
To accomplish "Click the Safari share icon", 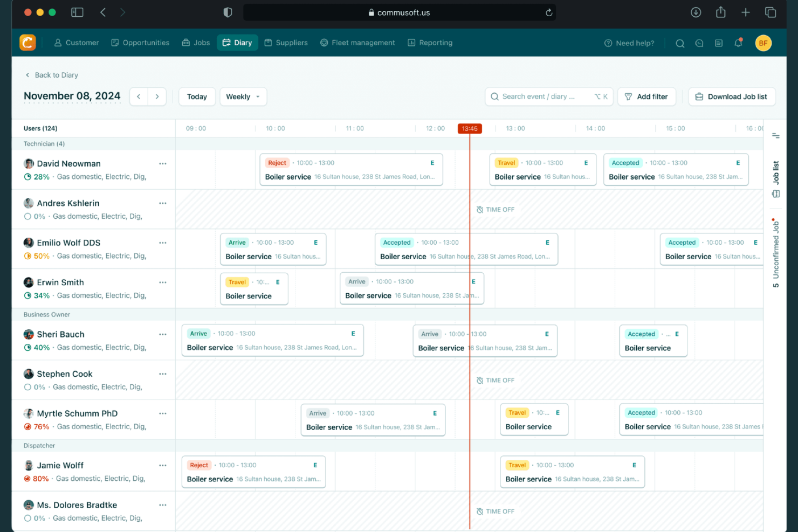I will (x=721, y=12).
